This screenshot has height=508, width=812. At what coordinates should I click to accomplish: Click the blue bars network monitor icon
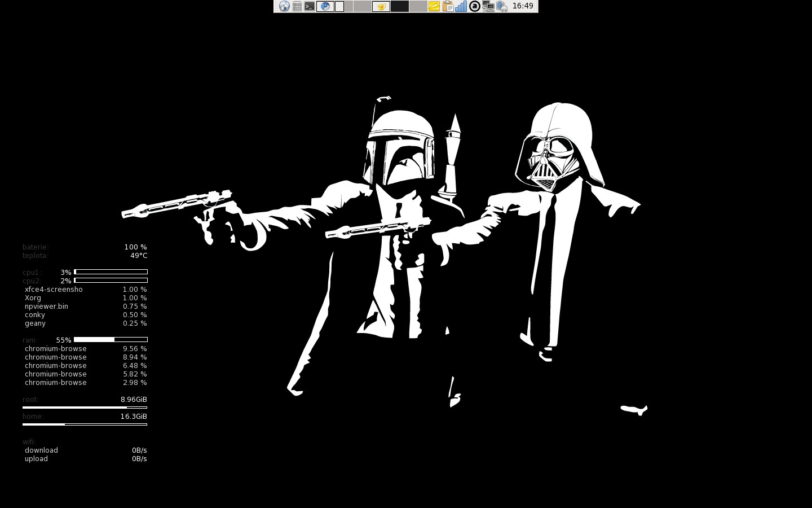(461, 6)
